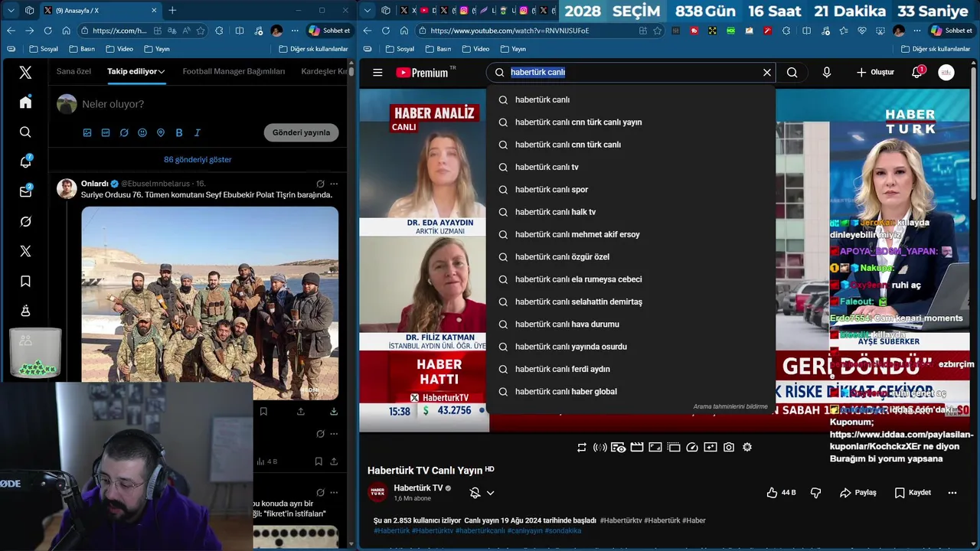Open YouTube notifications bell

(916, 73)
